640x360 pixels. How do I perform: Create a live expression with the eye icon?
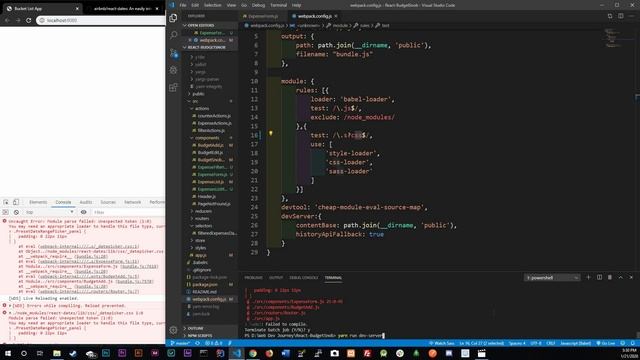pyautogui.click(x=83, y=212)
